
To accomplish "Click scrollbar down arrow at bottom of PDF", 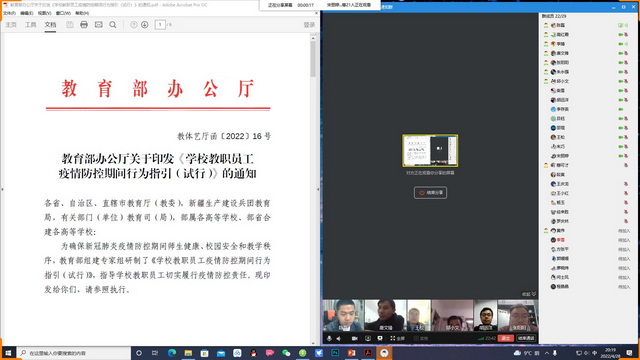I will [313, 343].
